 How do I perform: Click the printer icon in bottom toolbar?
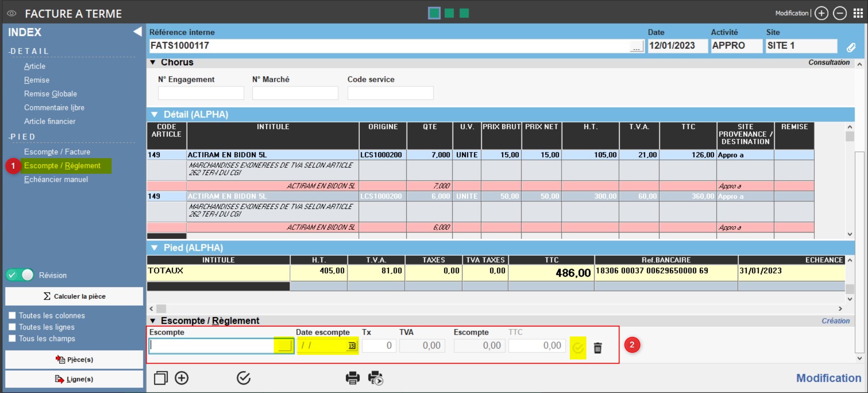coord(352,378)
